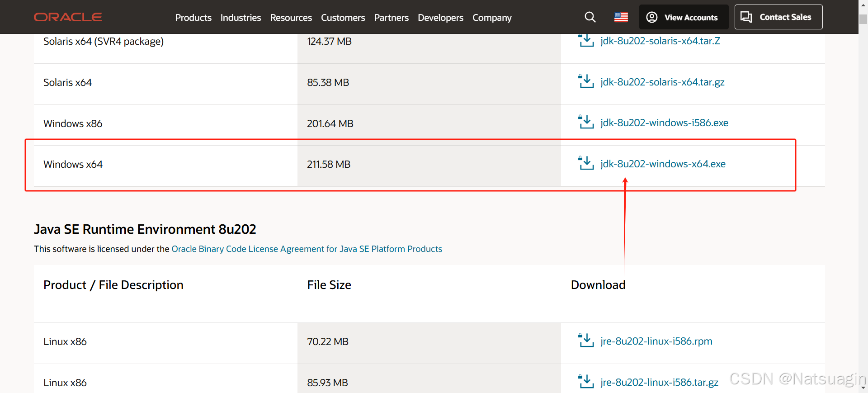Click the 'File Size' column header

coord(329,285)
